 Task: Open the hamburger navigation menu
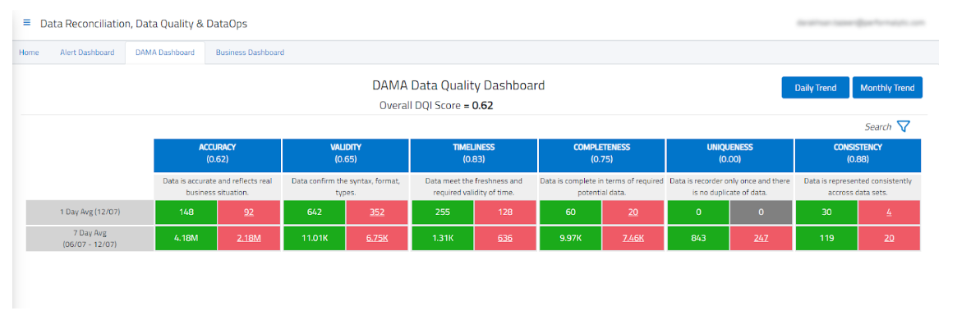(x=27, y=23)
